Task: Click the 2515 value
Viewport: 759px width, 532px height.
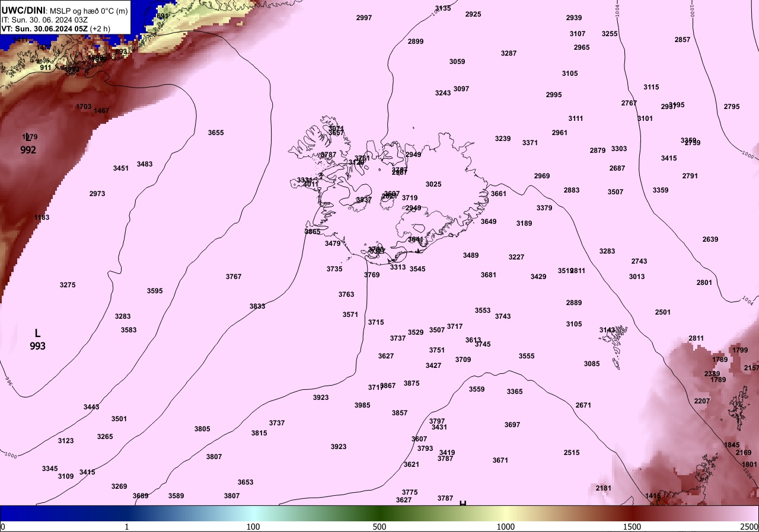Action: pyautogui.click(x=572, y=453)
